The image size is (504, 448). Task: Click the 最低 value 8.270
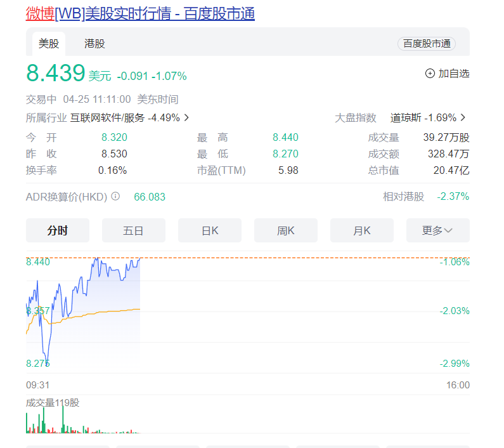(x=285, y=154)
